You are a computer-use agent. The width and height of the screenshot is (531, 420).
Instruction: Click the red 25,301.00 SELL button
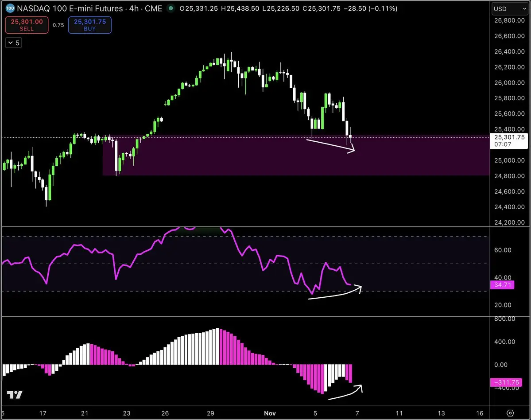pos(27,25)
